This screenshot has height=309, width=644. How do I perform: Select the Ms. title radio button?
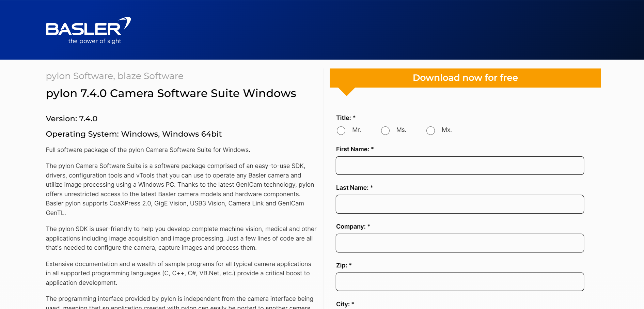coord(385,130)
